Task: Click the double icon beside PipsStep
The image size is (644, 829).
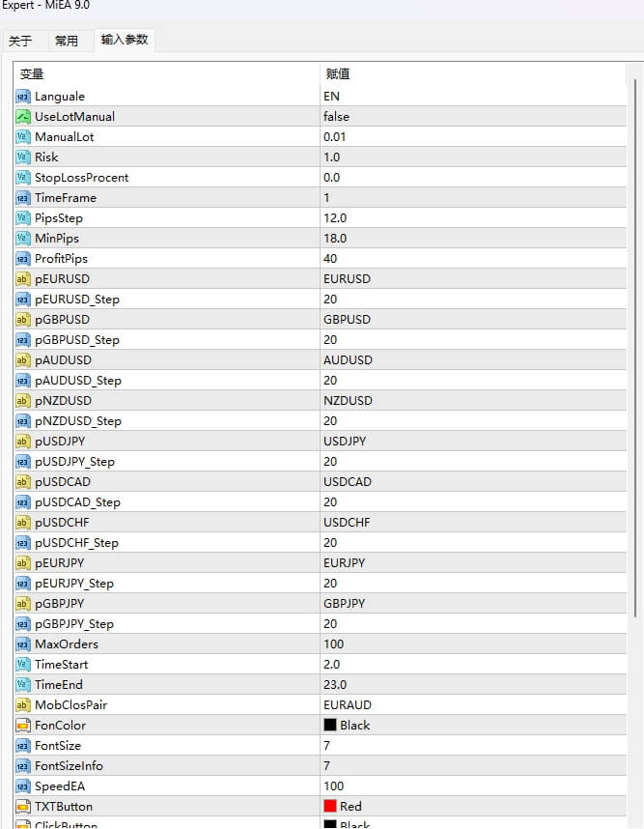Action: coord(23,218)
